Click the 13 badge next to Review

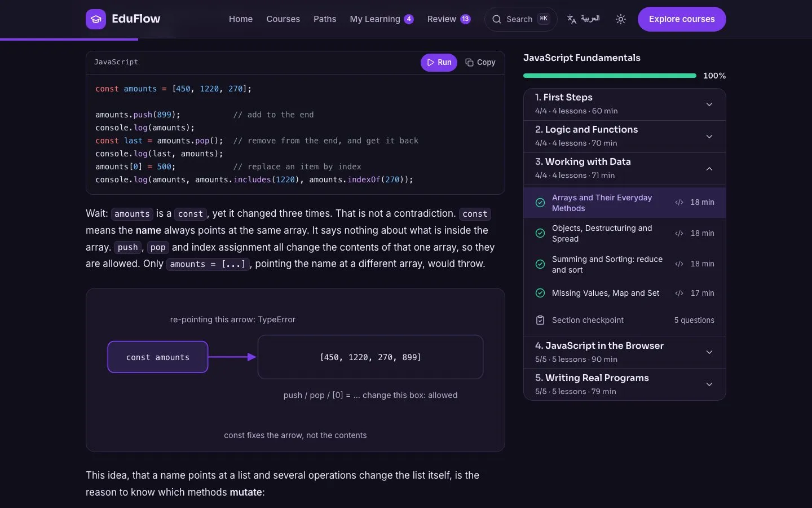tap(465, 19)
